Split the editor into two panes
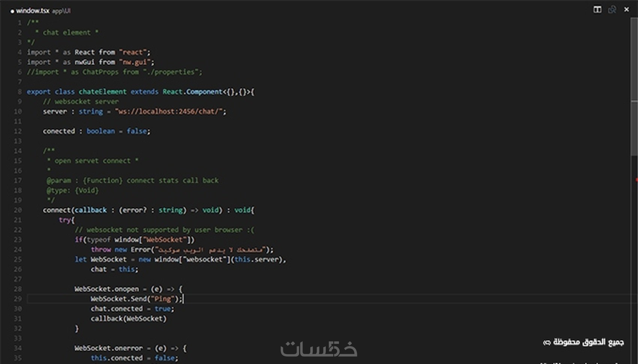 tap(597, 9)
